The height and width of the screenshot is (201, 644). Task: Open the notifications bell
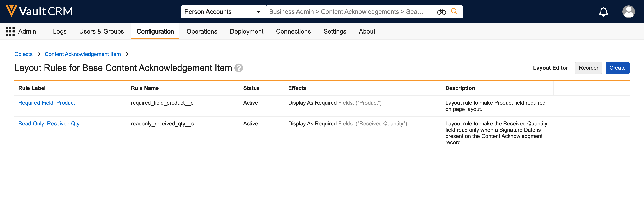[603, 11]
